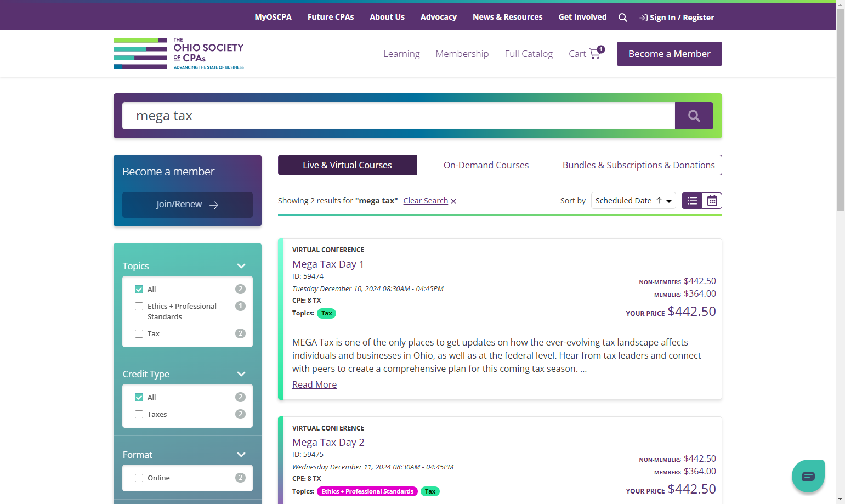Viewport: 845px width, 504px height.
Task: Open the shopping cart icon
Action: [x=596, y=53]
